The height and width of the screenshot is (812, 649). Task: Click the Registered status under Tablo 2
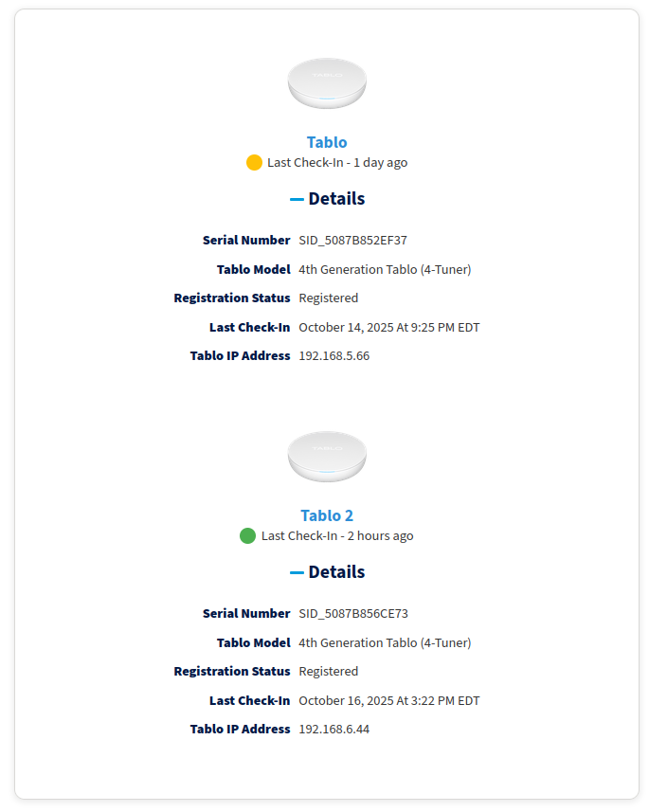pos(328,672)
